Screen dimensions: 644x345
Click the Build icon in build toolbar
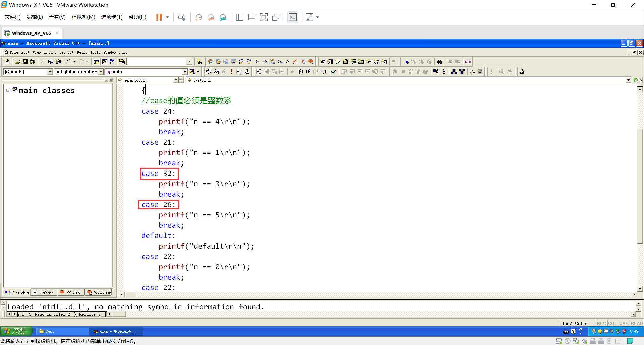tap(216, 72)
